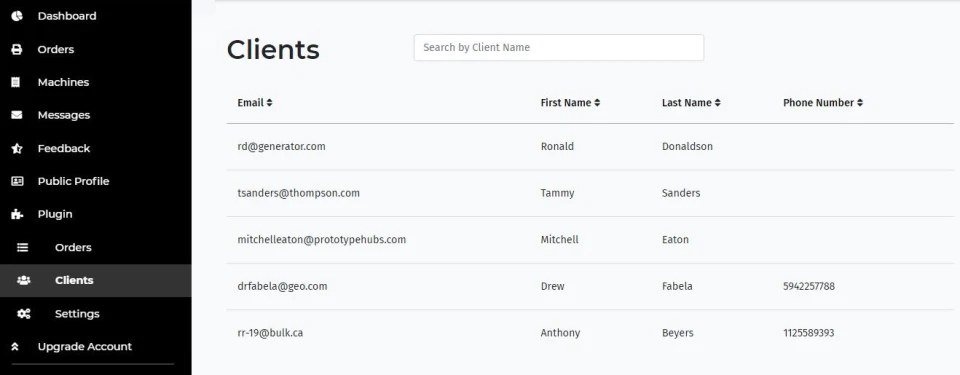Sort clients by Last Name arrows
The height and width of the screenshot is (375, 960).
718,103
